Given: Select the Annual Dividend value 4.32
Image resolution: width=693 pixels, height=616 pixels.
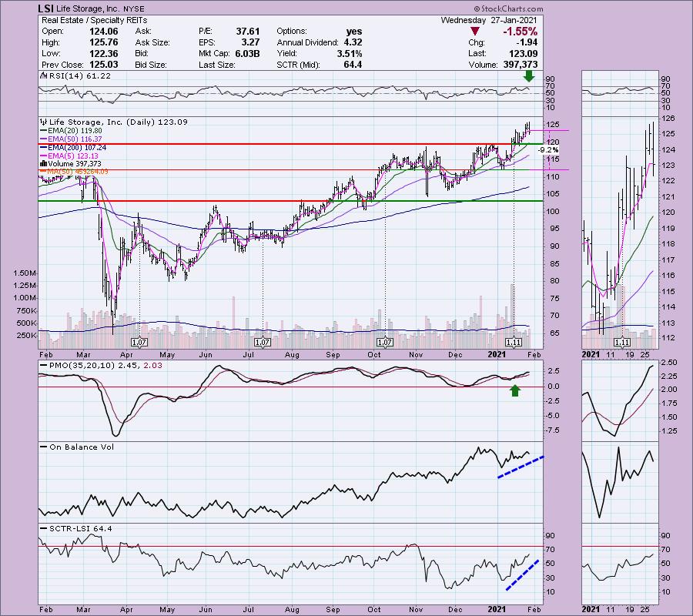Looking at the screenshot, I should [353, 42].
